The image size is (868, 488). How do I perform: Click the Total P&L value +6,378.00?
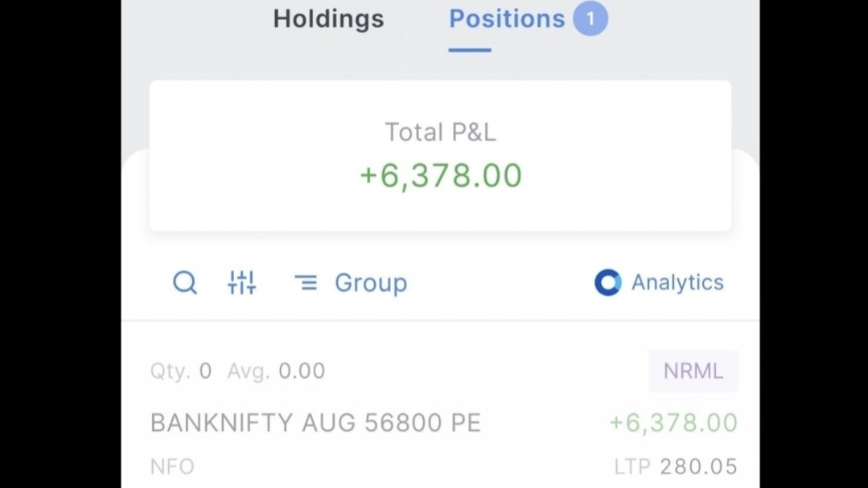440,175
